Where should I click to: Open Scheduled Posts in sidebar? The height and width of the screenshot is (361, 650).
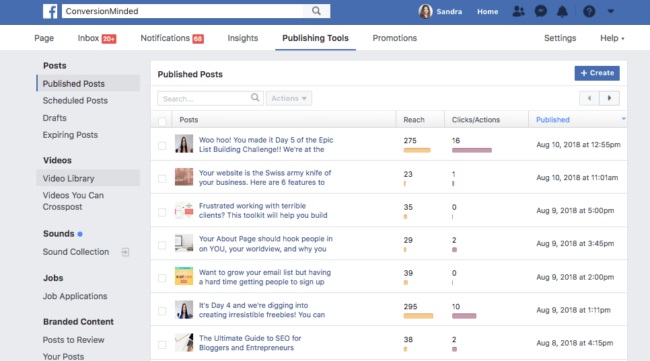coord(75,101)
